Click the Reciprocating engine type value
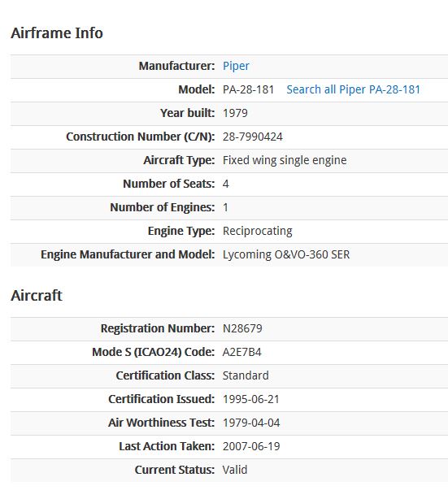Image resolution: width=448 pixels, height=499 pixels. [x=257, y=231]
